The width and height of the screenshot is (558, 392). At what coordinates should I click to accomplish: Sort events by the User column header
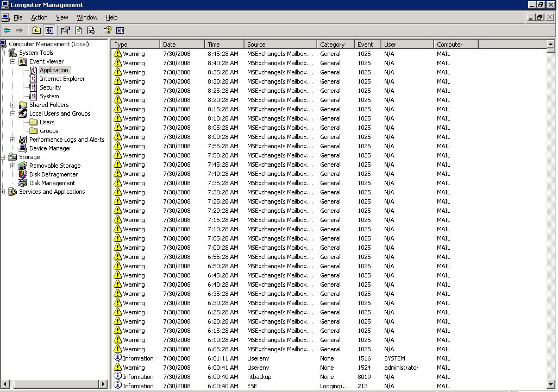coord(407,45)
